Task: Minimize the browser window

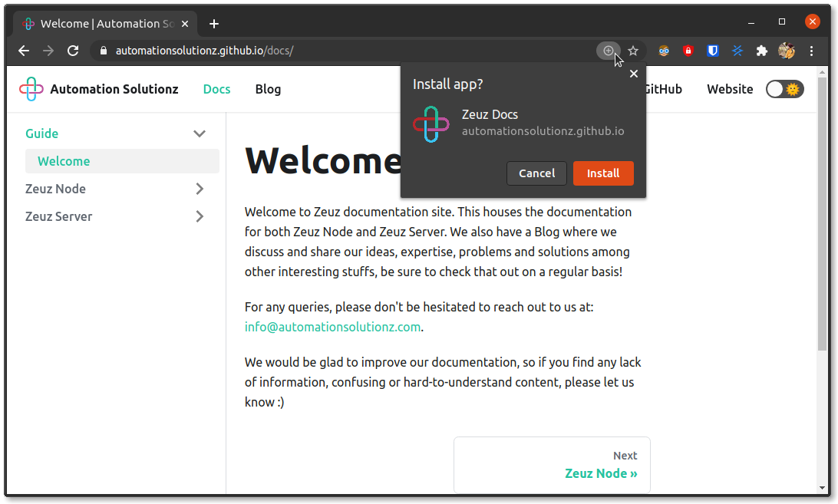Action: (x=751, y=22)
